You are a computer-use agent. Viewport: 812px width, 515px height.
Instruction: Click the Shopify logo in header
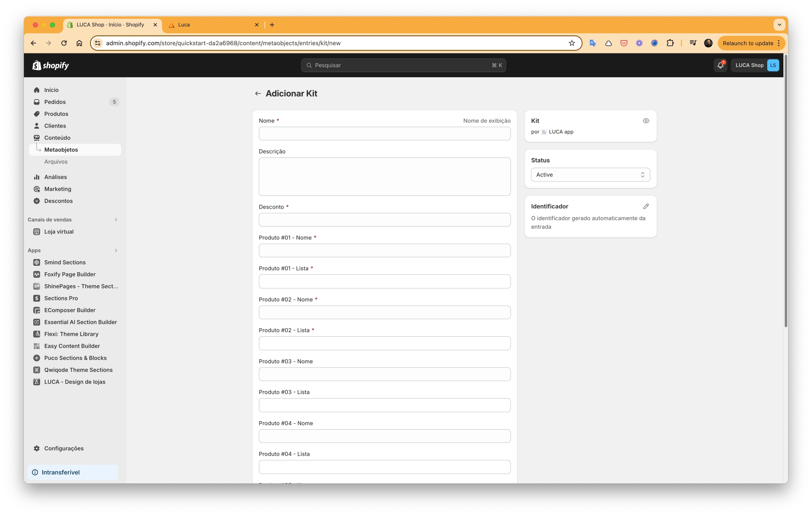tap(51, 65)
